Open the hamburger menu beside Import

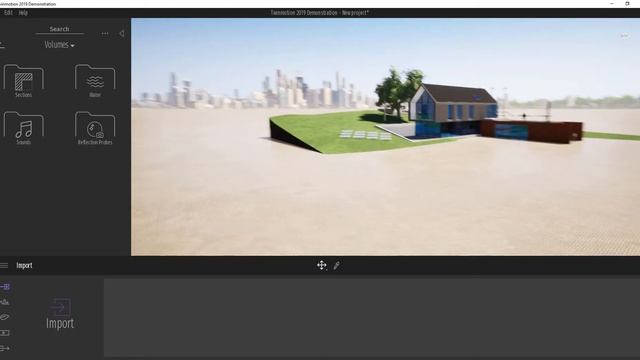(x=4, y=265)
